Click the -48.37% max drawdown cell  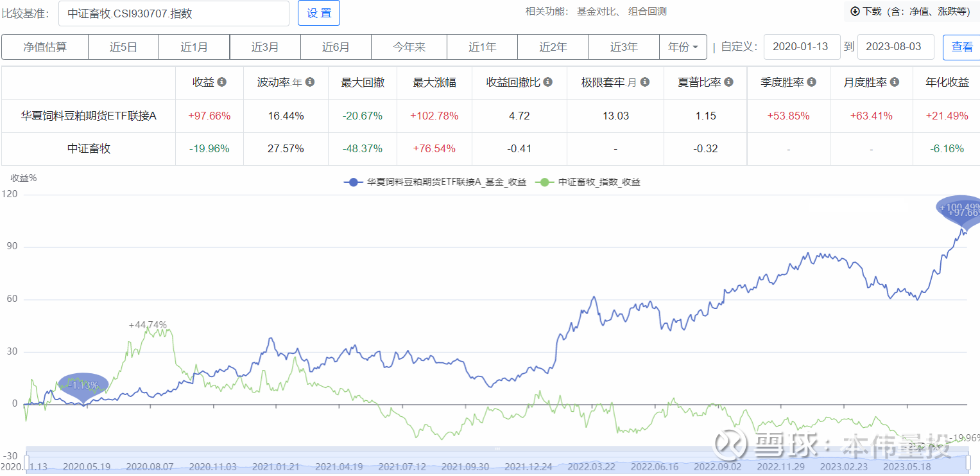pyautogui.click(x=363, y=148)
